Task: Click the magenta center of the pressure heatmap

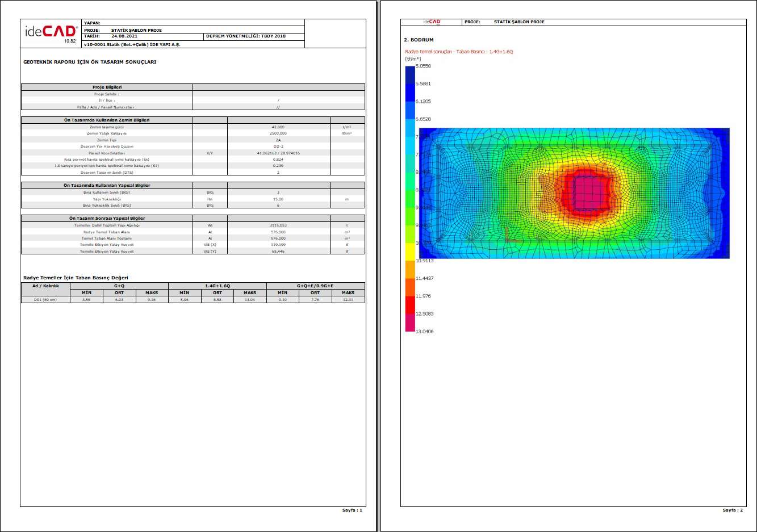Action: point(591,192)
